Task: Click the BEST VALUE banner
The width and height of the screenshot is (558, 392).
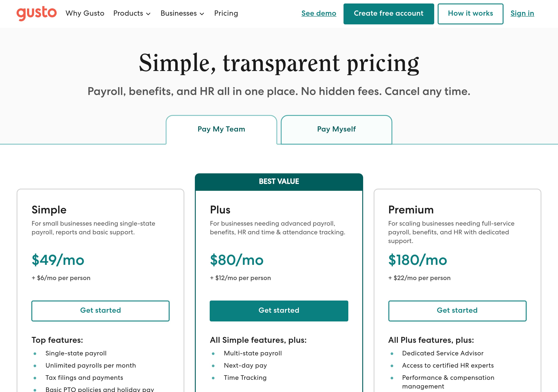Action: [x=279, y=181]
